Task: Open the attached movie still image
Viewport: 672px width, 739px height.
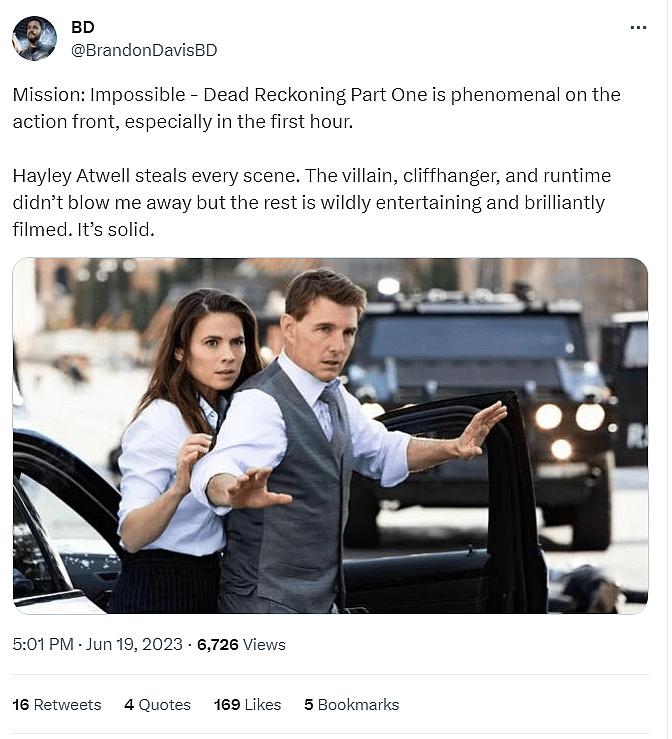Action: [x=330, y=436]
